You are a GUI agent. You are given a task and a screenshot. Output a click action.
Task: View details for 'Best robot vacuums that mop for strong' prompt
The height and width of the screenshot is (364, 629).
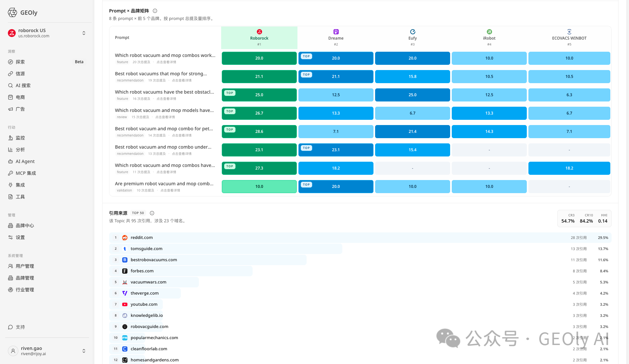click(182, 81)
